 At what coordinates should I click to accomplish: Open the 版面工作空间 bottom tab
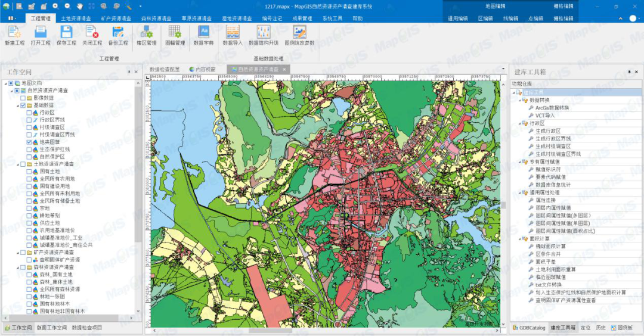(51, 328)
